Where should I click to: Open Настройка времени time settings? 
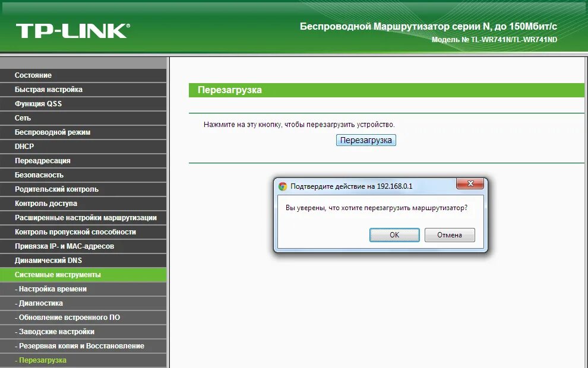click(50, 289)
